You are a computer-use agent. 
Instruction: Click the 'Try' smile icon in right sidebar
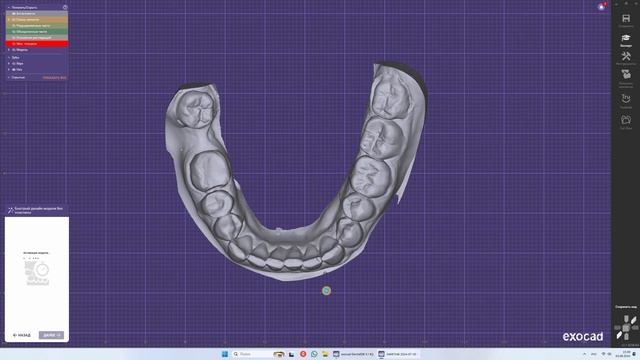click(x=626, y=98)
